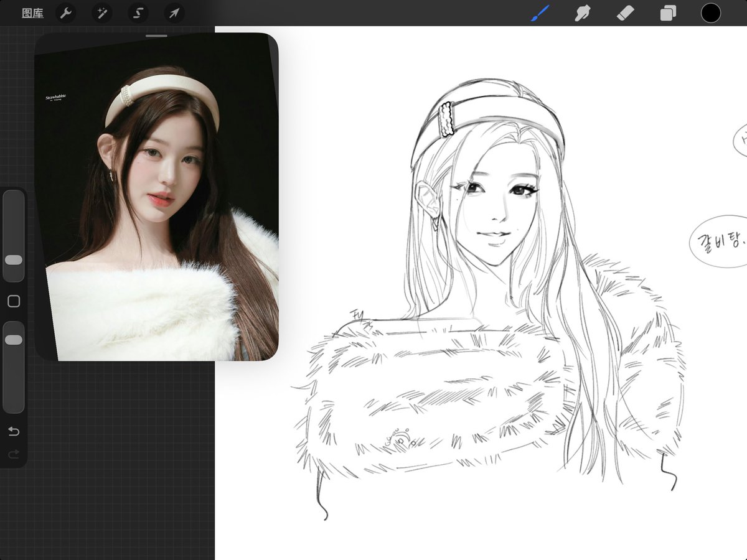Adjust the upper brush size slider
The image size is (747, 560).
(13, 260)
